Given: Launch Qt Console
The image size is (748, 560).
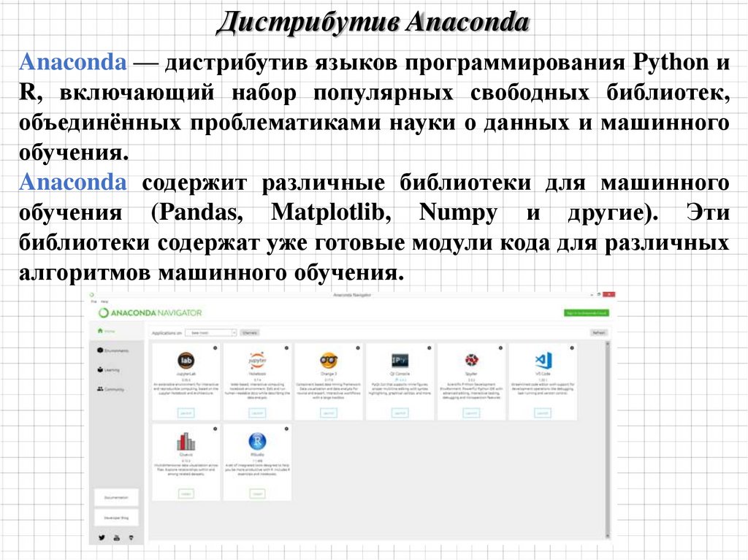Looking at the screenshot, I should click(x=400, y=413).
